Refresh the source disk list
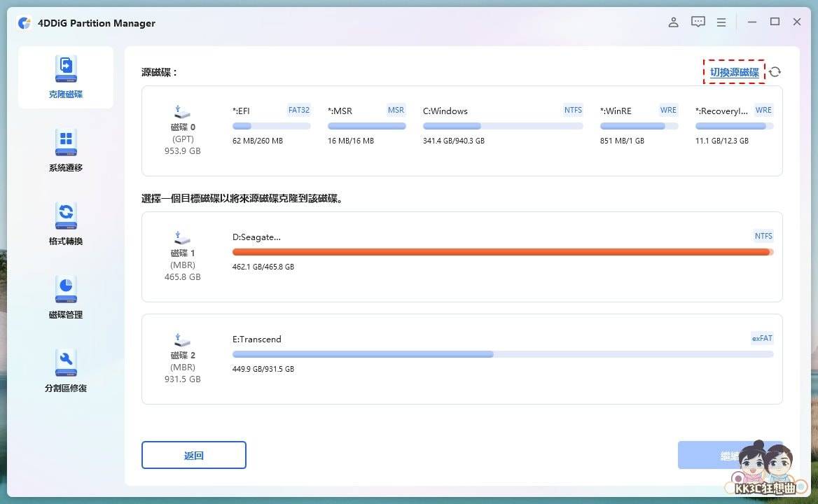Viewport: 818px width, 504px height. pyautogui.click(x=775, y=71)
